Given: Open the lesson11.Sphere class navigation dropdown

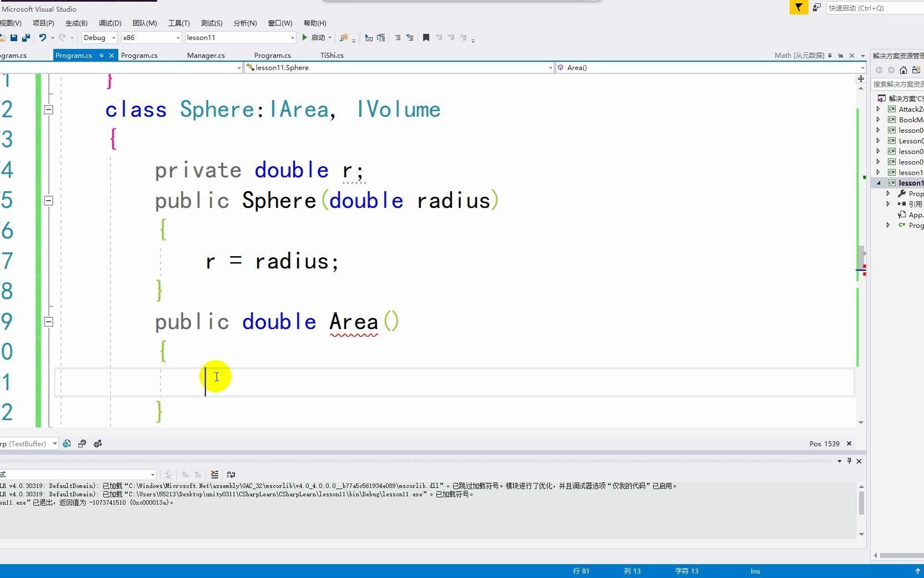Looking at the screenshot, I should pos(399,67).
